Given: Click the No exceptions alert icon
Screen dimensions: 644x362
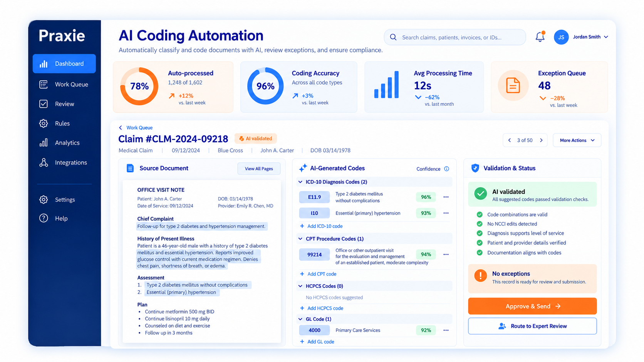Looking at the screenshot, I should (x=480, y=275).
